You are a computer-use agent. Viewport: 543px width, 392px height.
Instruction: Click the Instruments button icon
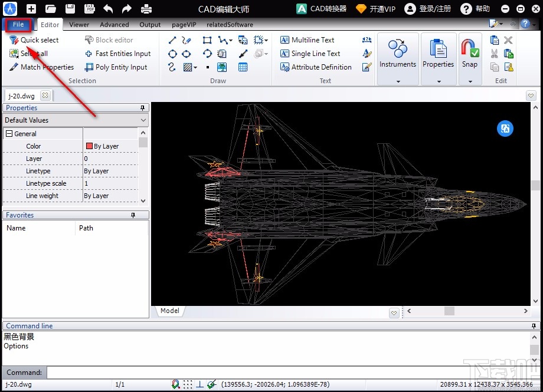[398, 50]
